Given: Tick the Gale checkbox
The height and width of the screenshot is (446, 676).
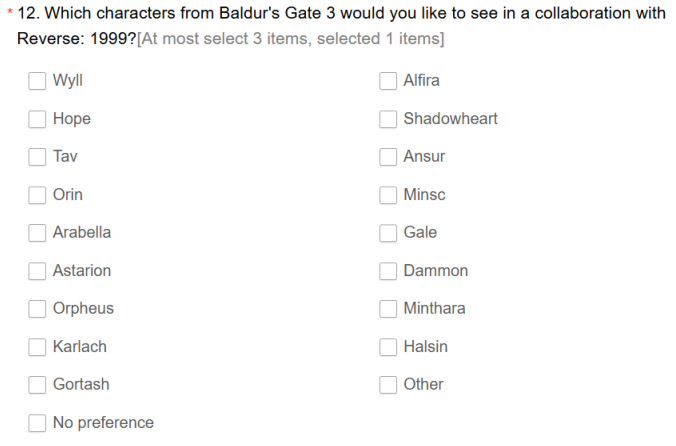Looking at the screenshot, I should click(x=388, y=233).
